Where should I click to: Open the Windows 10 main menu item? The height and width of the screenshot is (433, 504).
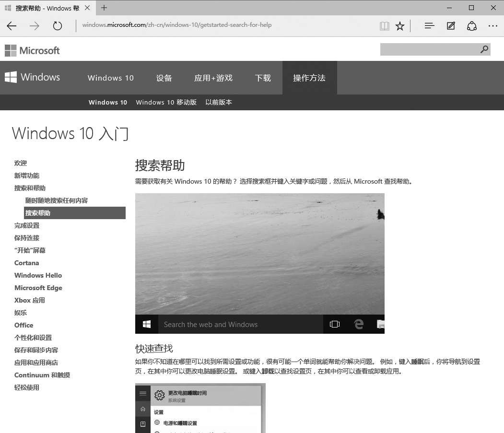pos(111,78)
